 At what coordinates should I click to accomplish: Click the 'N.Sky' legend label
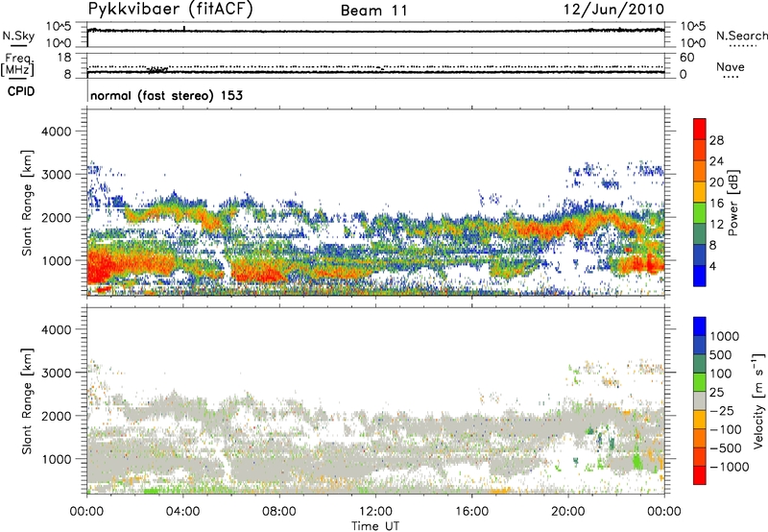[18, 36]
